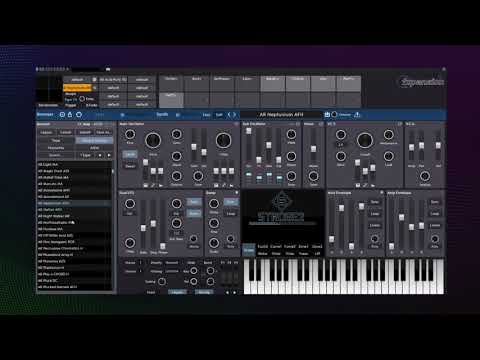
Task: Click first slider handle in Sub Oscillator
Action: (249, 131)
